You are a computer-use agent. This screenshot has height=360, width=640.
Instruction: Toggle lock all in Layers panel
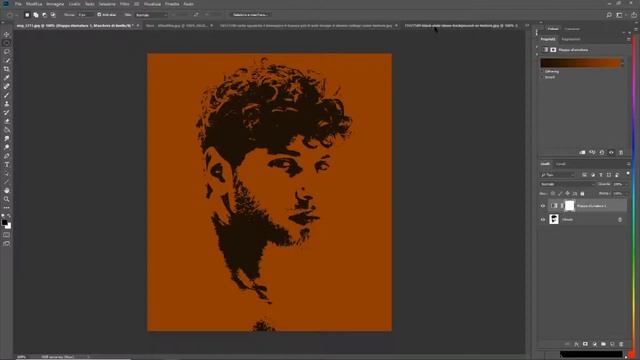coord(582,193)
